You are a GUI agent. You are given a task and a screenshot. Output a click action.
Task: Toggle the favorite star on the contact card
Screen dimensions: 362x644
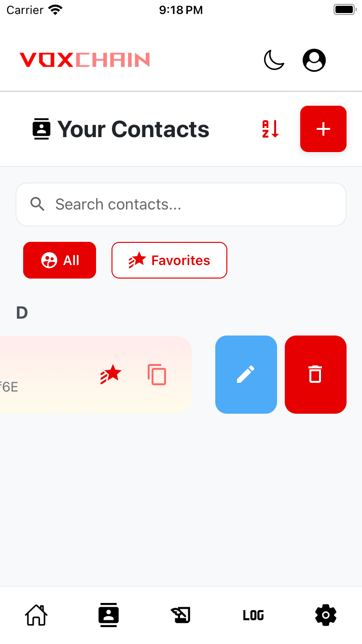coord(111,375)
